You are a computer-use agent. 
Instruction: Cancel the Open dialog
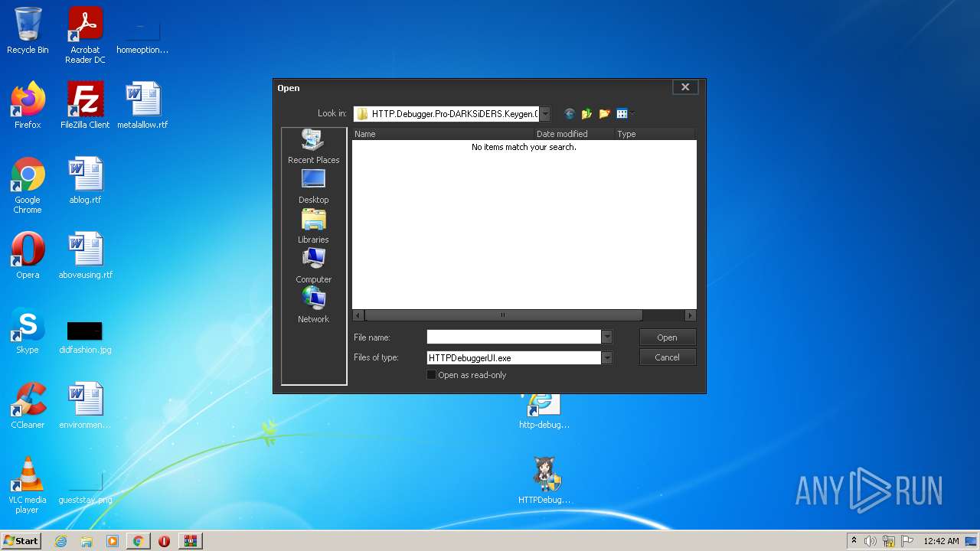click(667, 357)
